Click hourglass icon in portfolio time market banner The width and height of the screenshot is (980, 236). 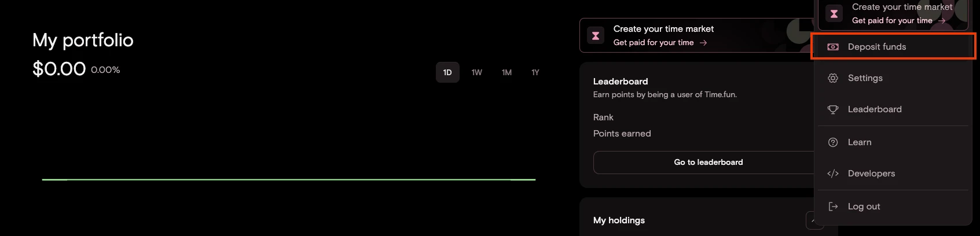point(595,36)
